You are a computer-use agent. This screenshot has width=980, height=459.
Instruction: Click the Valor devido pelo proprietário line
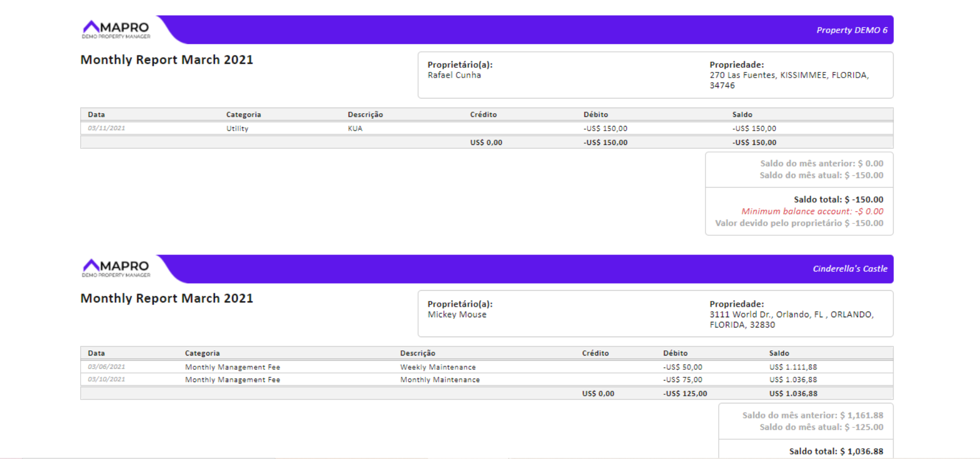coord(799,223)
